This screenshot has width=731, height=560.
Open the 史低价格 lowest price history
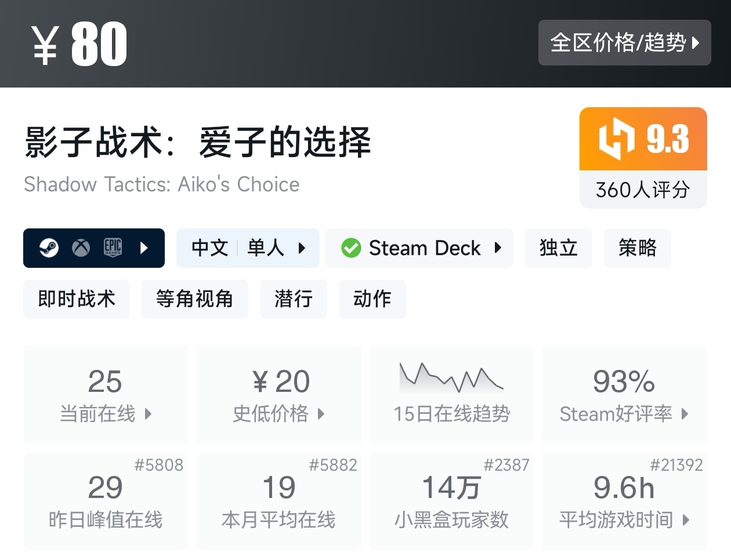tap(278, 395)
